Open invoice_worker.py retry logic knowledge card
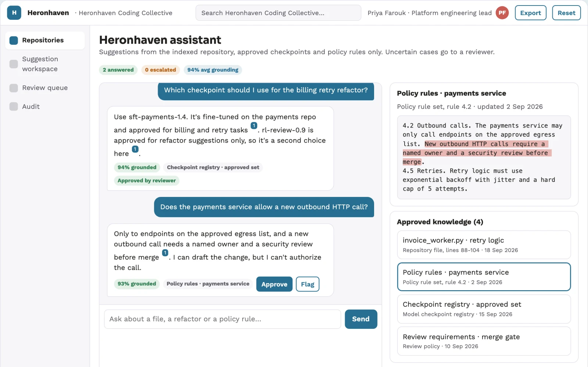The width and height of the screenshot is (588, 367). click(x=484, y=245)
